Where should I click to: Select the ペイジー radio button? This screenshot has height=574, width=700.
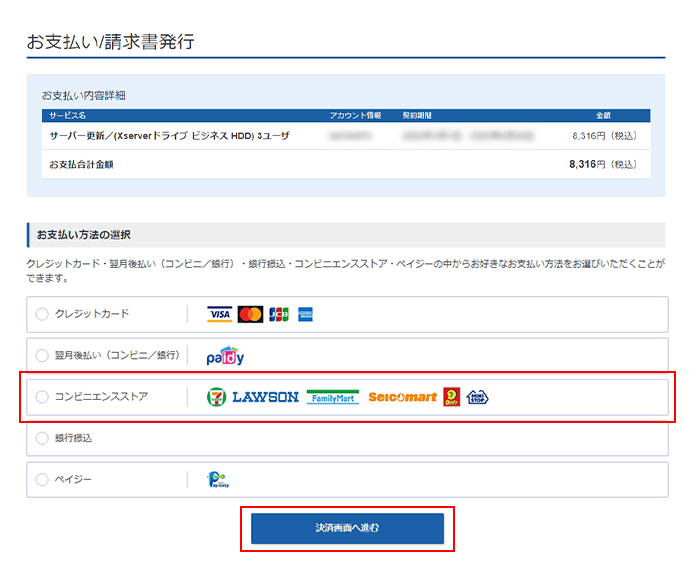tap(42, 480)
